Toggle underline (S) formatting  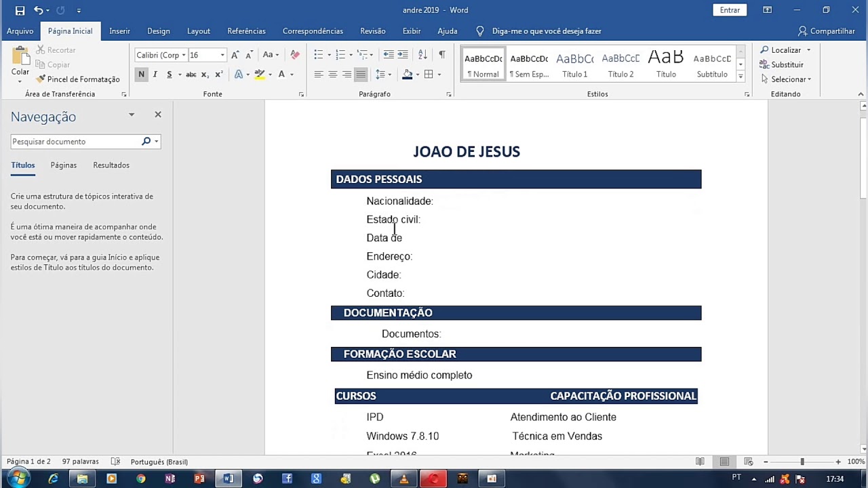(169, 75)
